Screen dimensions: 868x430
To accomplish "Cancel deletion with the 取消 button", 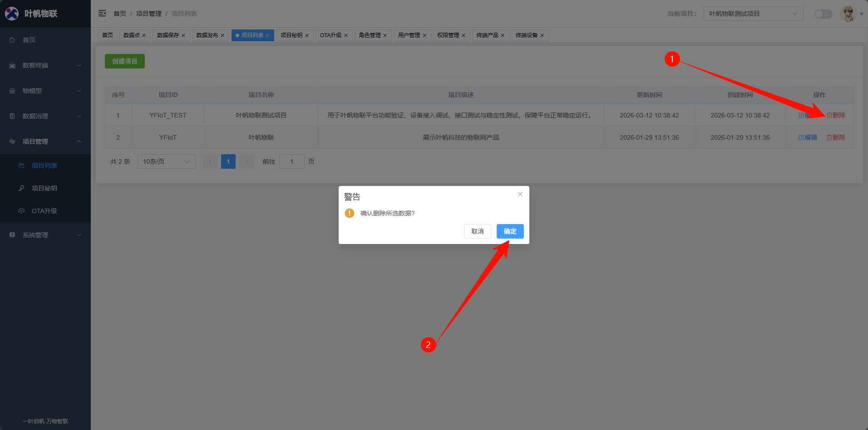I will pos(477,231).
